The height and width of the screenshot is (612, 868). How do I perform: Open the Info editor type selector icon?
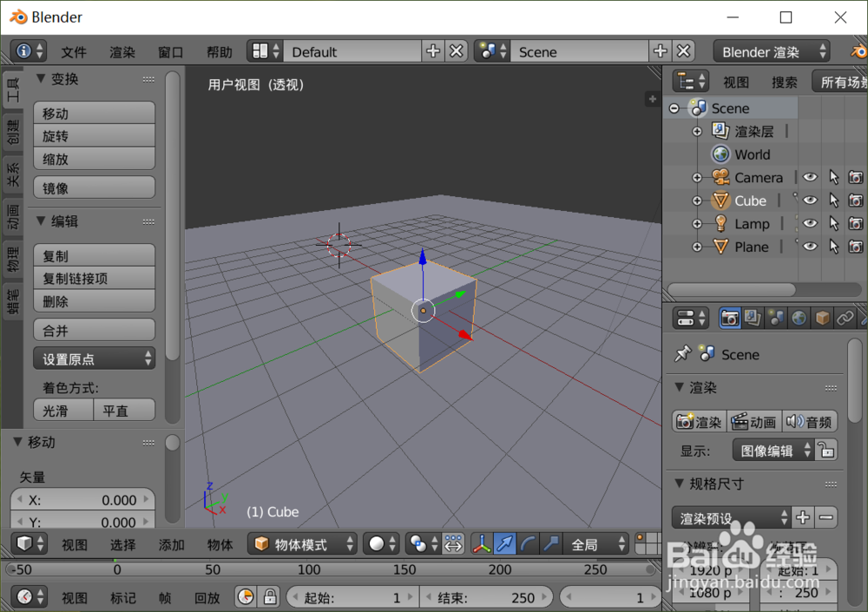coord(30,51)
